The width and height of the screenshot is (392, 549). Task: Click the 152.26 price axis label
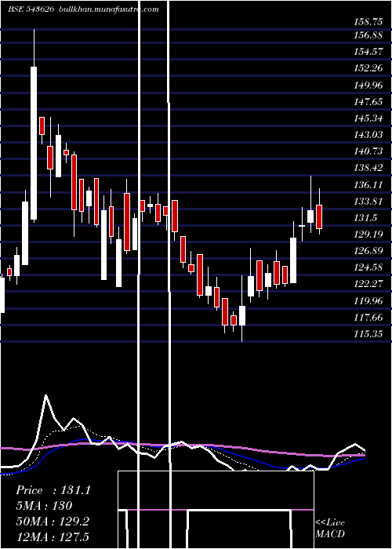pos(368,68)
